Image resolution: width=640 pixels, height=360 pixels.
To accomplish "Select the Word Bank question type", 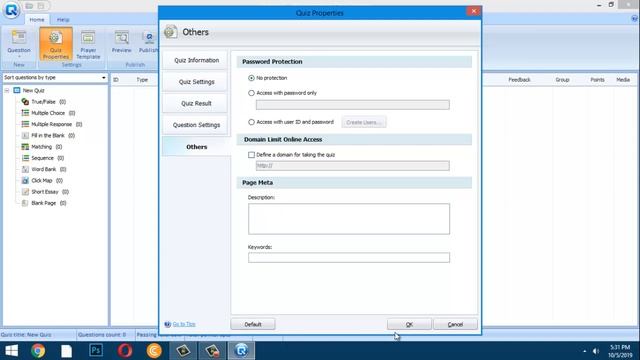I will coord(44,169).
